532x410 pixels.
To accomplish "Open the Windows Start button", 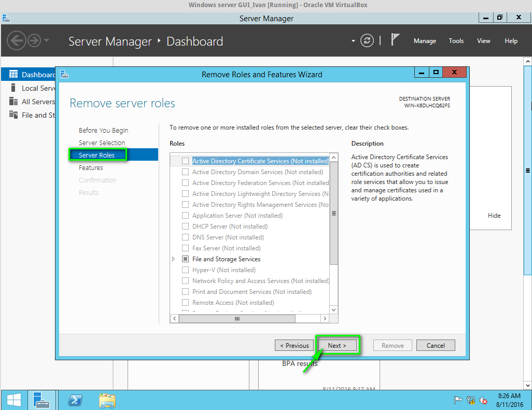I will click(x=14, y=400).
